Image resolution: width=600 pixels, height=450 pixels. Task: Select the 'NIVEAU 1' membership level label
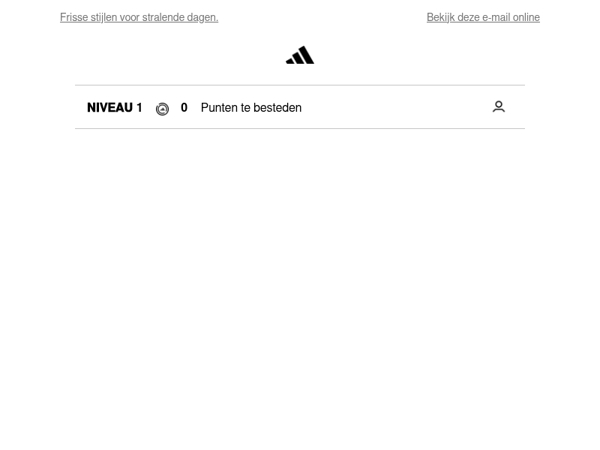click(114, 108)
